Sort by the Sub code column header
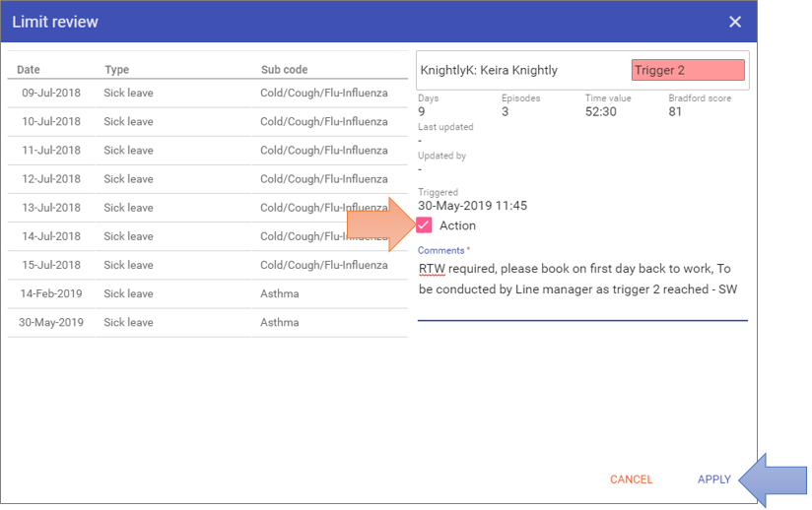812x510 pixels. click(x=284, y=70)
